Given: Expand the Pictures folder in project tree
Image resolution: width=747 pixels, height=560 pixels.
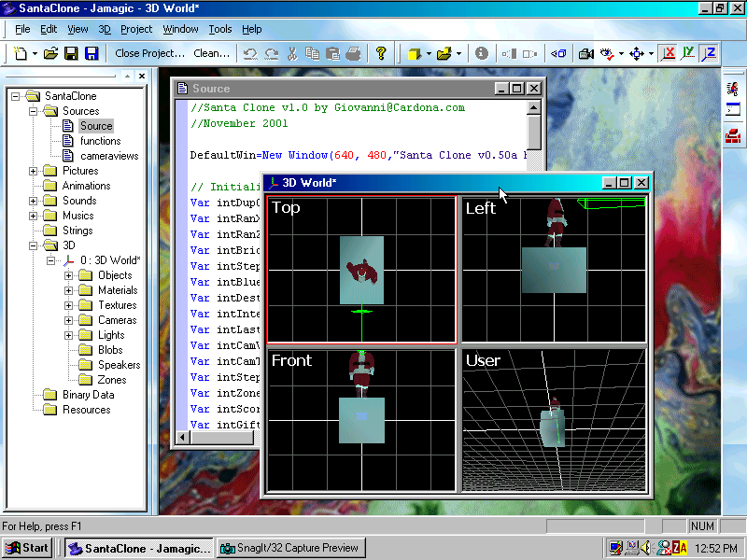Looking at the screenshot, I should (x=33, y=171).
